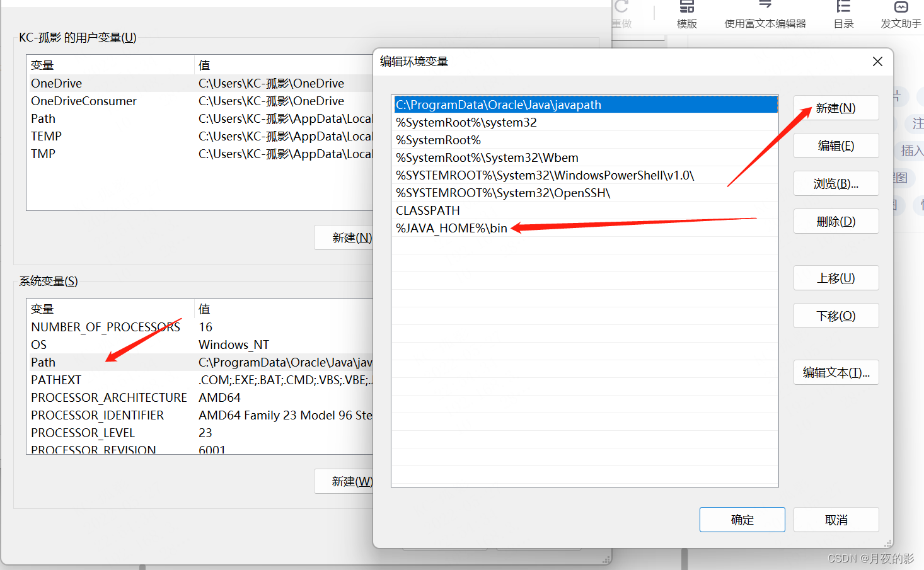Select the %JAVA_HOME%\bin entry

[585, 228]
